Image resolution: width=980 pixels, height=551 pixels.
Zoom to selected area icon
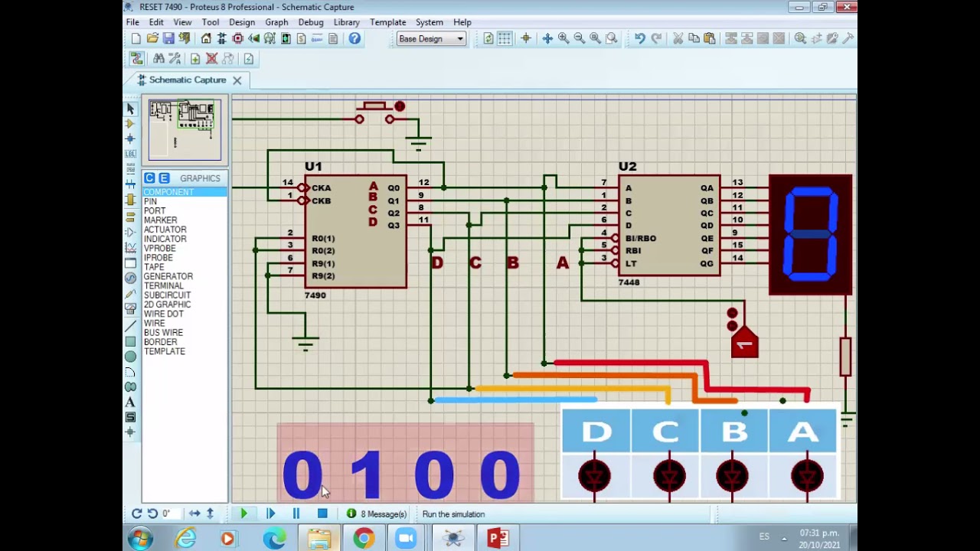[x=611, y=38]
